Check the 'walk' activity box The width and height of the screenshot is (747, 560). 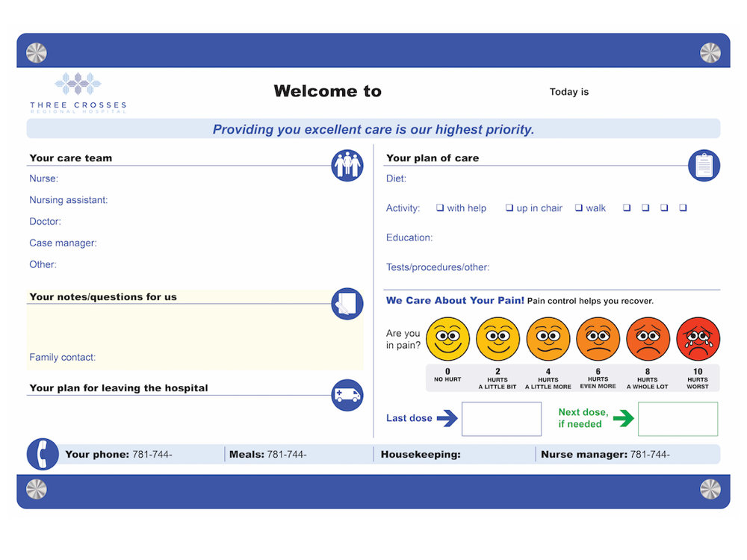pyautogui.click(x=579, y=208)
